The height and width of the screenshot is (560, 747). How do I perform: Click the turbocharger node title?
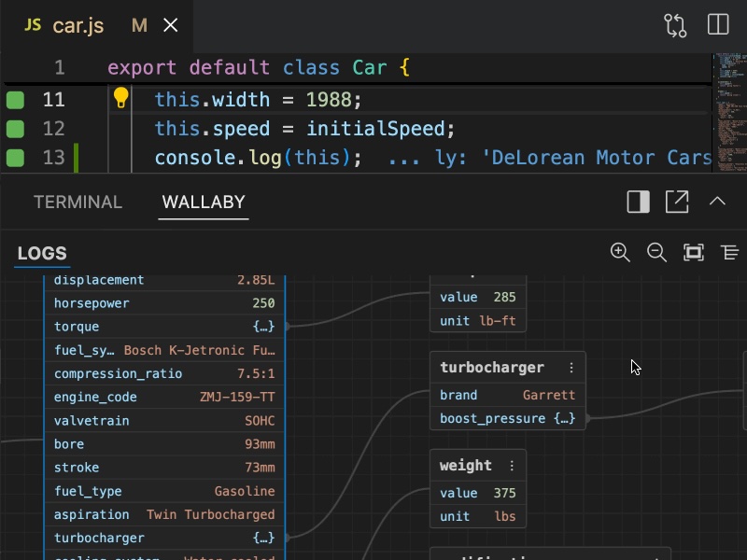492,368
